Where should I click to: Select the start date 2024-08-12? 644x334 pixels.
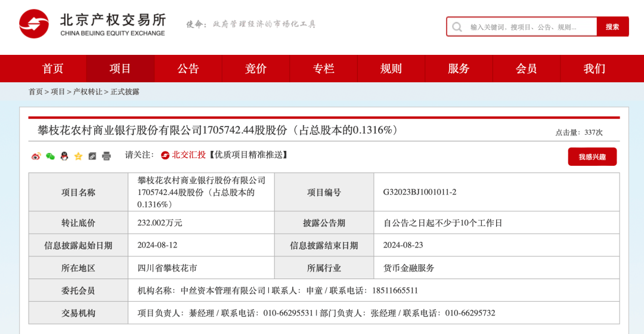point(157,245)
